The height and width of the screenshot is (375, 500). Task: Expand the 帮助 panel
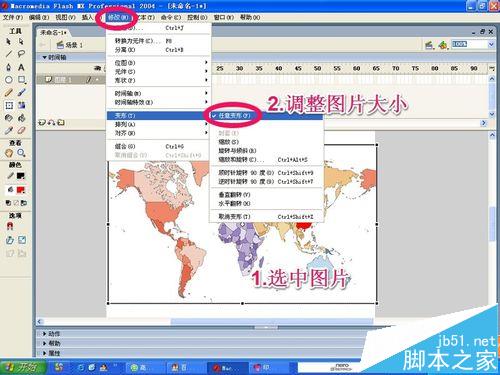coord(45,343)
